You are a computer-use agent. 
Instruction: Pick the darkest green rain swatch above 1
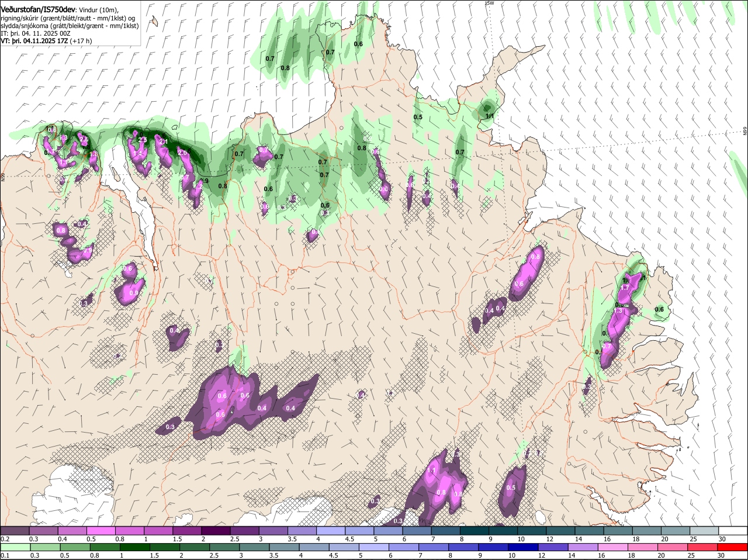[135, 547]
